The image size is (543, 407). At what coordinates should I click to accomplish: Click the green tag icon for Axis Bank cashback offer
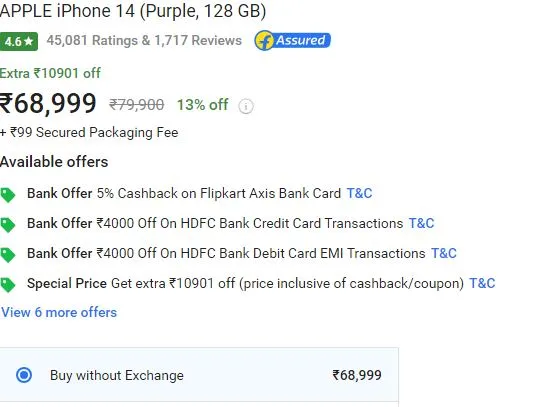[8, 195]
